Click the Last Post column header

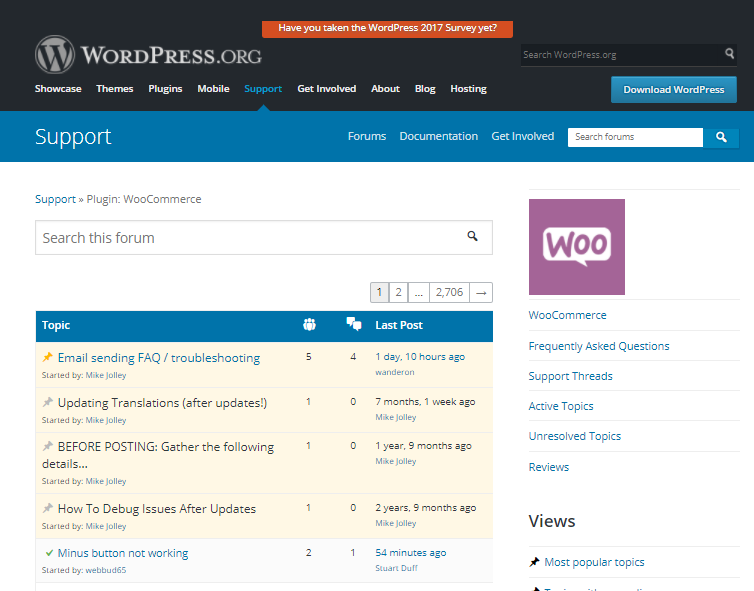[399, 325]
